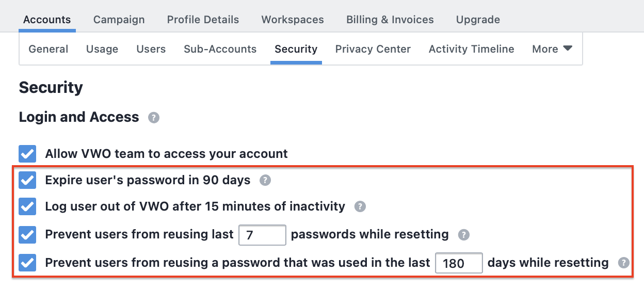
Task: Open help icon for 180 days reuse rule
Action: pos(624,263)
